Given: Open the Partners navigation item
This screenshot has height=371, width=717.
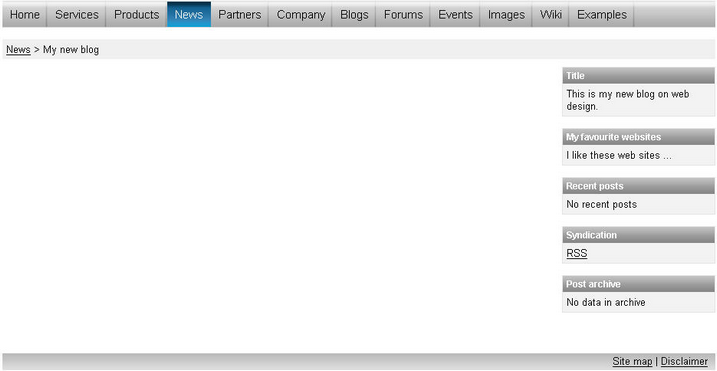Looking at the screenshot, I should coord(240,15).
